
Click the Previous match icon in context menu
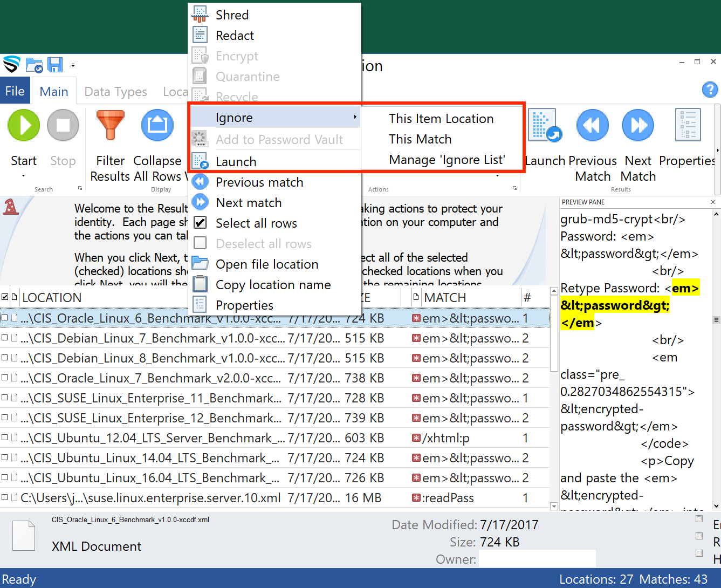(x=200, y=182)
